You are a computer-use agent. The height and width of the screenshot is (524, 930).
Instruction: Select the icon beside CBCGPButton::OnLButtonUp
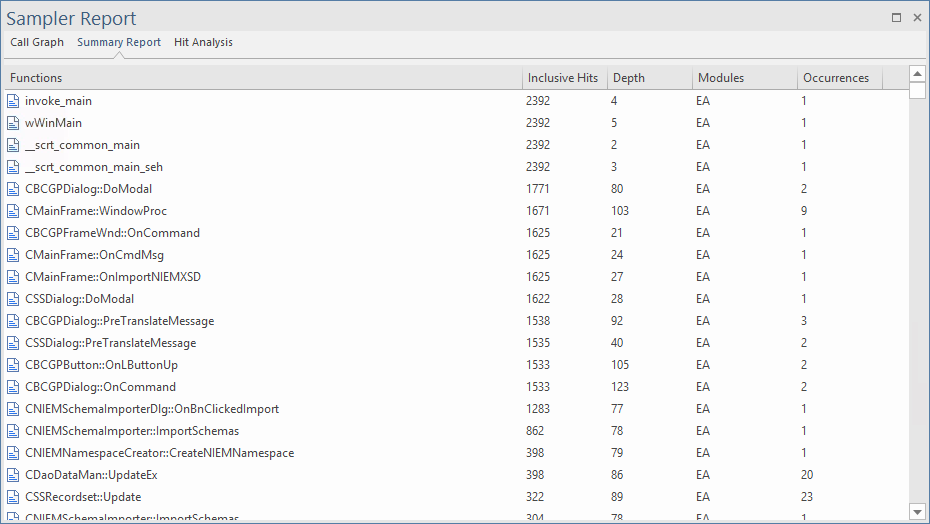pyautogui.click(x=13, y=365)
